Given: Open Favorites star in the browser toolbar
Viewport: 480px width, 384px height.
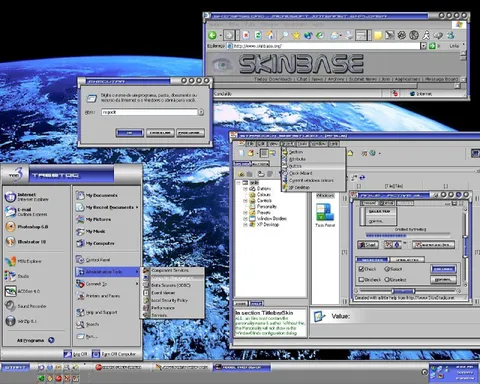Looking at the screenshot, I should 296,35.
